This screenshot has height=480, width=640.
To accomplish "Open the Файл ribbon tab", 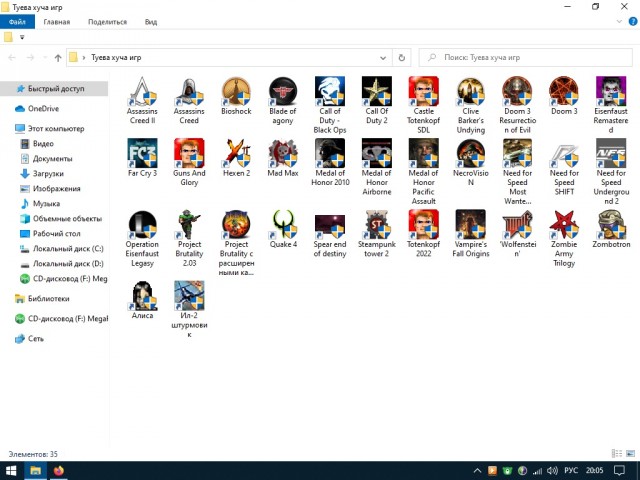I will click(17, 22).
